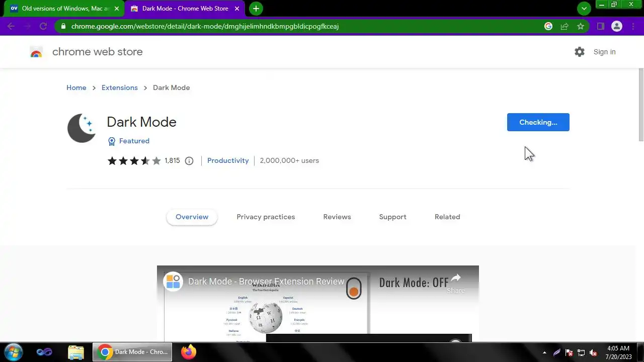Click the 2,000,000+ users text
644x362 pixels.
289,160
